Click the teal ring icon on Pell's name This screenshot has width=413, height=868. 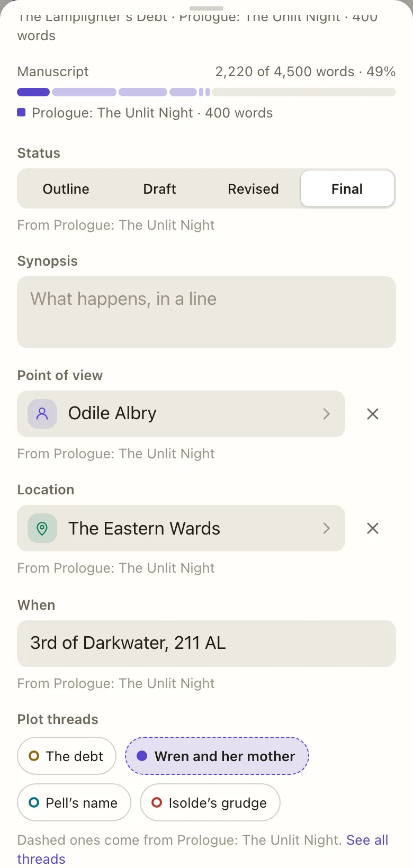pos(34,802)
